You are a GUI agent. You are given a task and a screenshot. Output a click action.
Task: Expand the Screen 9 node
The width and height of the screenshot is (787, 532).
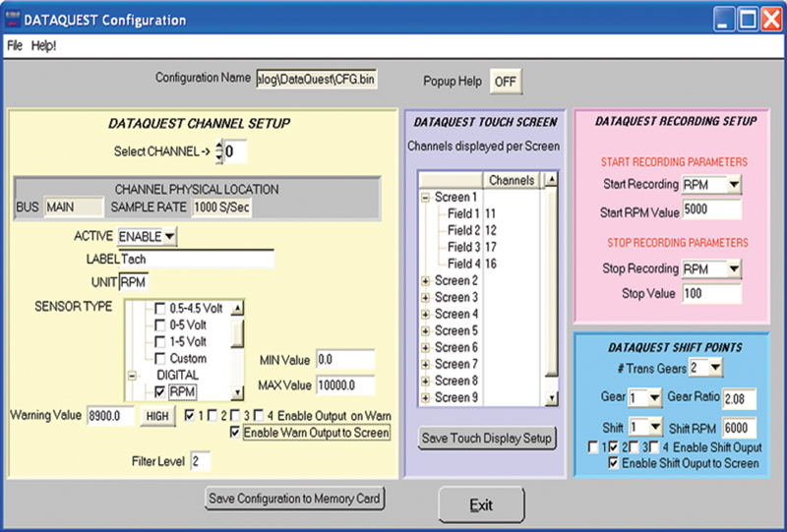click(426, 398)
